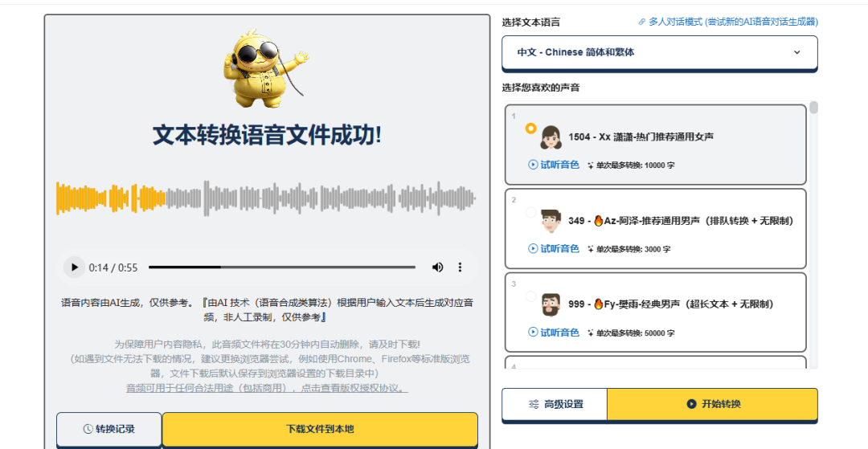Click the sparkle icon beside 10000 字 limit
Screen dimensions: 868x449
591,165
